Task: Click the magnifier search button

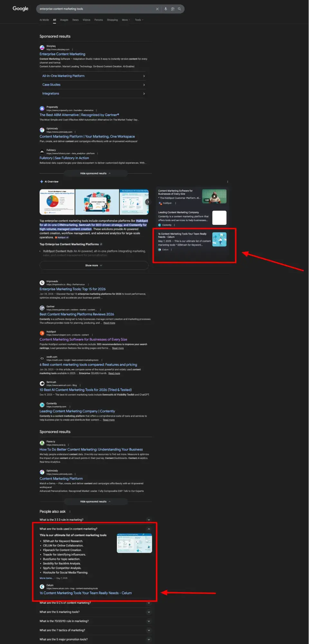Action: [180, 9]
